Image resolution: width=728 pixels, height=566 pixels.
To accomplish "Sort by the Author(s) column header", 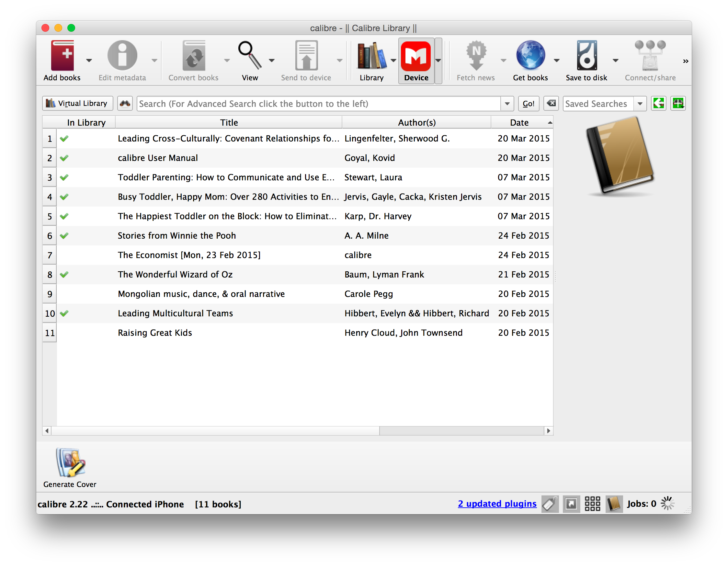I will click(416, 122).
